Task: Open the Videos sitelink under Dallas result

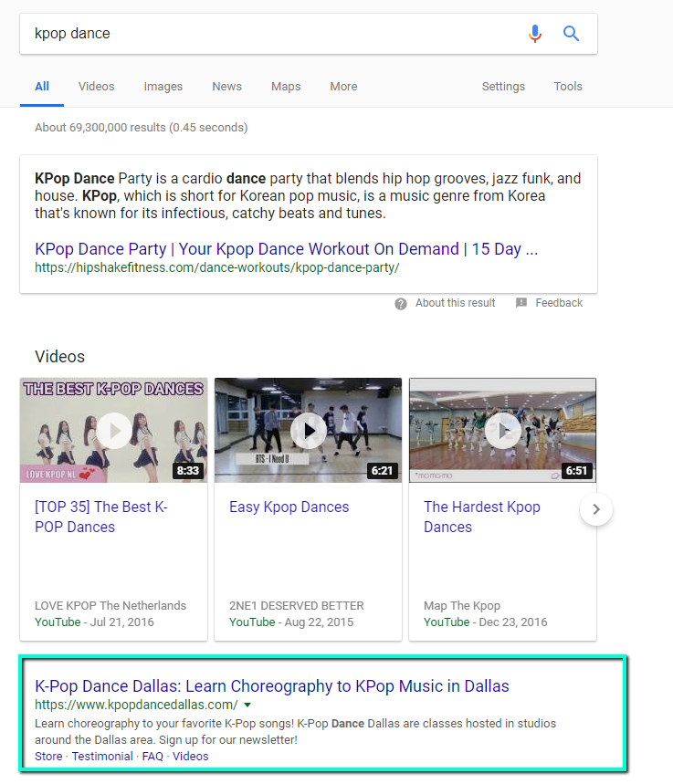Action: point(190,757)
